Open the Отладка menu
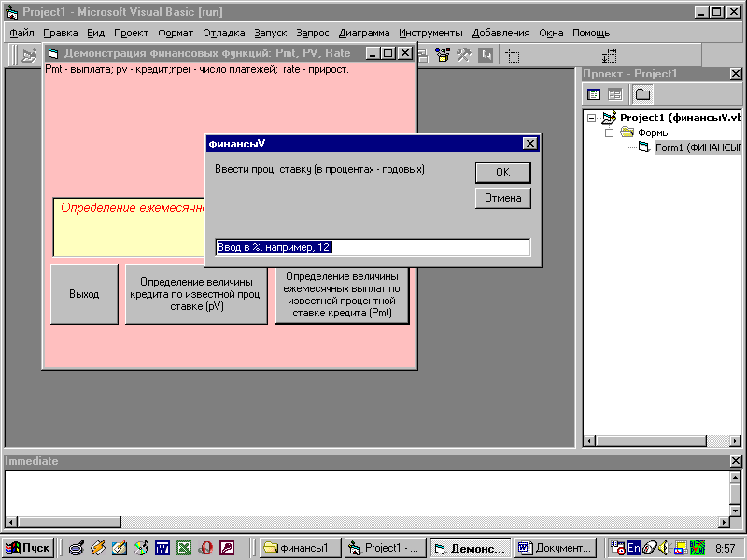The width and height of the screenshot is (747, 560). click(x=224, y=33)
